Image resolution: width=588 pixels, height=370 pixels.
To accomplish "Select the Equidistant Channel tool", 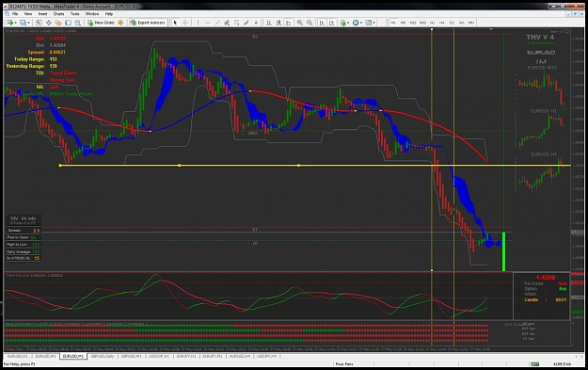I will point(227,23).
